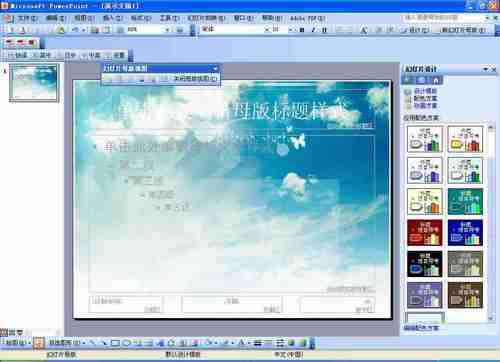Click the Arrow Style icon on drawing toolbar
This screenshot has height=362, width=500.
(280, 343)
